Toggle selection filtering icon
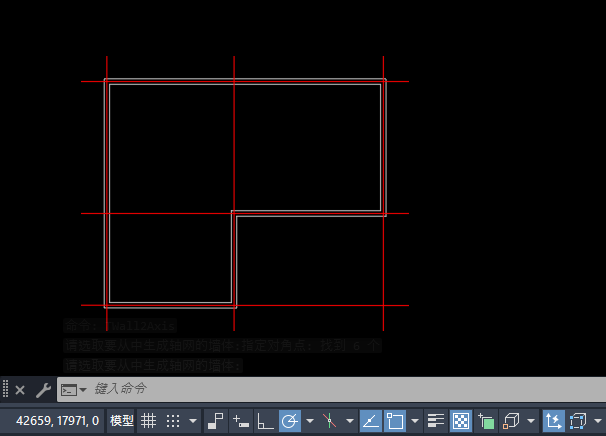Image resolution: width=606 pixels, height=436 pixels. pyautogui.click(x=578, y=421)
